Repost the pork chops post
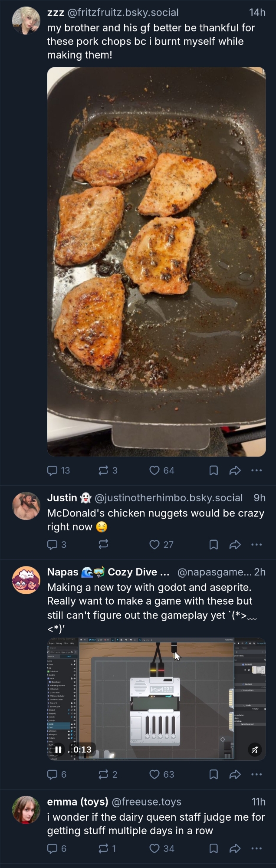 tap(104, 470)
